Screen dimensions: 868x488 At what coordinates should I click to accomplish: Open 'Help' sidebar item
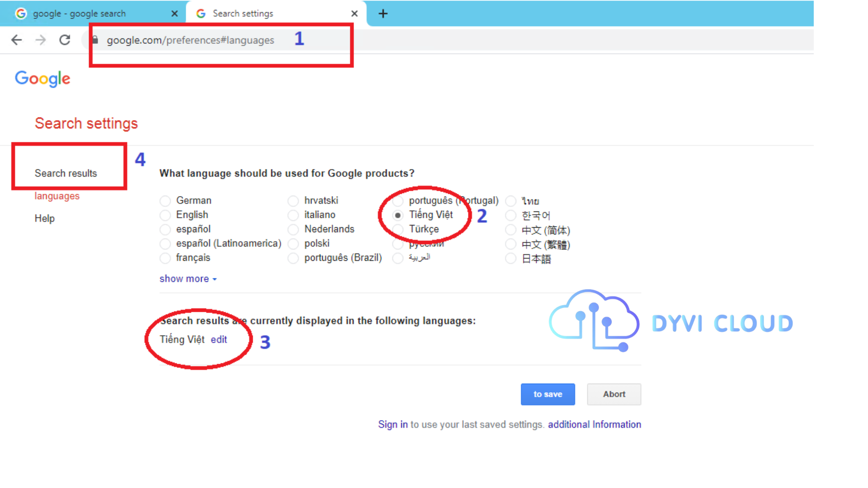[x=44, y=219]
